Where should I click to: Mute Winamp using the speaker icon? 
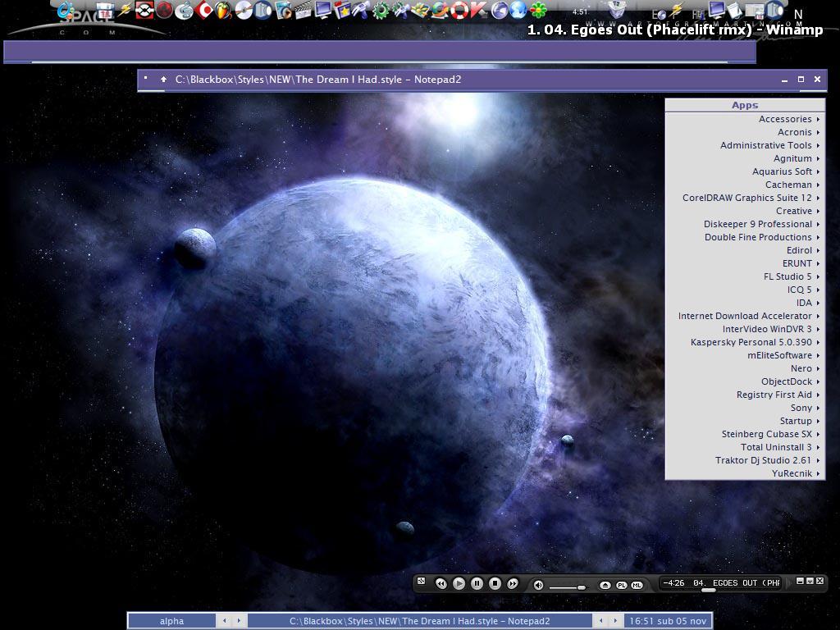tap(538, 585)
